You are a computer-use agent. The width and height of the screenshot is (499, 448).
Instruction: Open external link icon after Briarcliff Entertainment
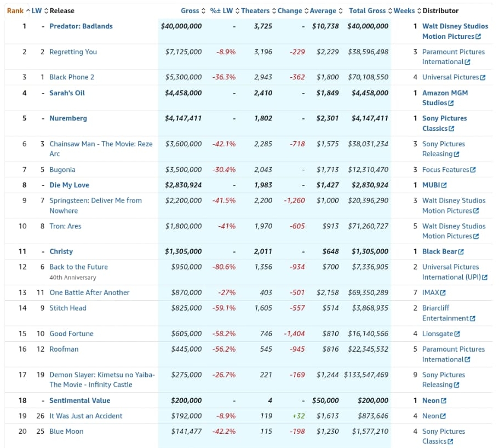click(x=472, y=319)
